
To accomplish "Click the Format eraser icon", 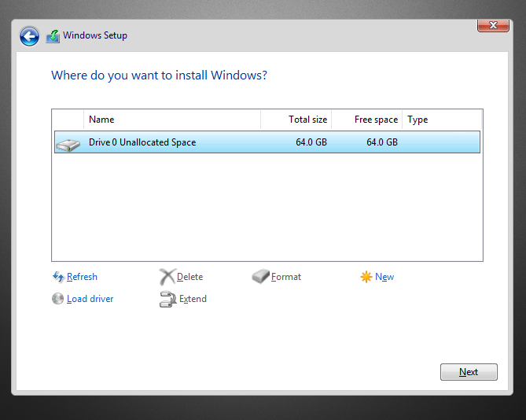I will click(x=260, y=276).
